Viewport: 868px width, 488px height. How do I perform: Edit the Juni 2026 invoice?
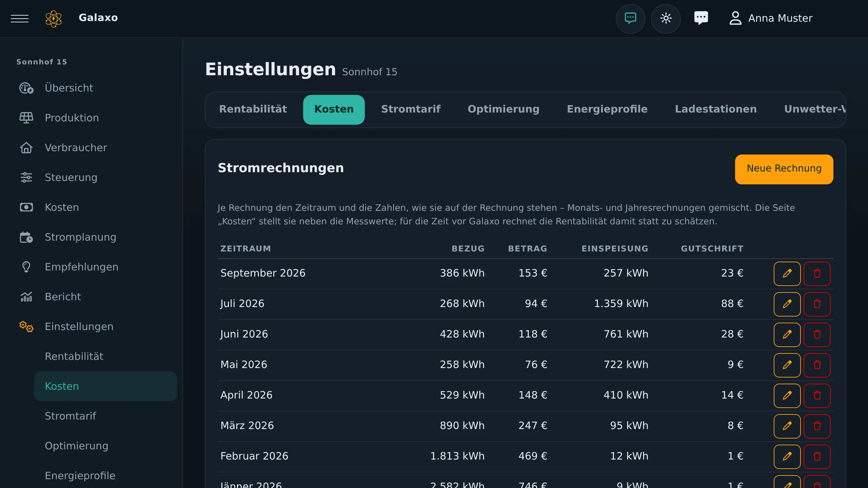(x=787, y=334)
